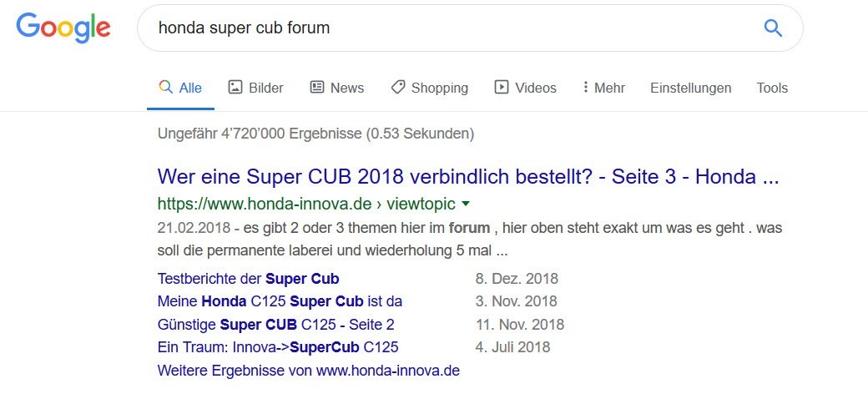Open "Wer eine Super CUB 2018" result
The image size is (868, 399).
coord(467,177)
